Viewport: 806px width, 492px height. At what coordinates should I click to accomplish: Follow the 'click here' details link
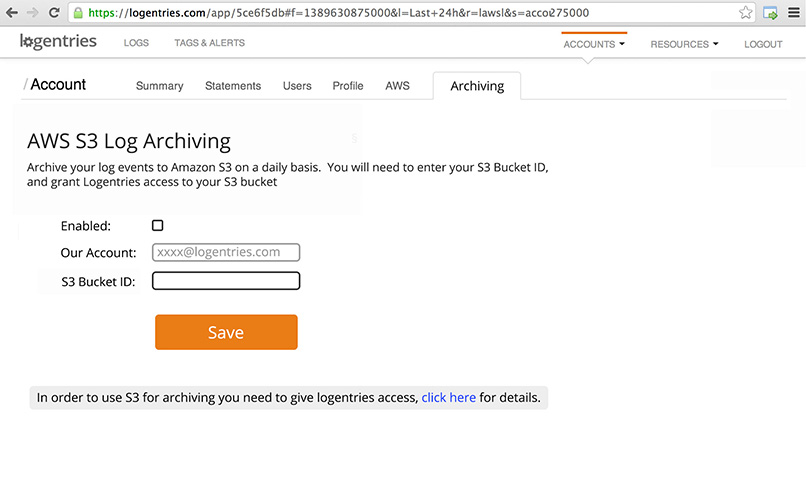point(448,398)
